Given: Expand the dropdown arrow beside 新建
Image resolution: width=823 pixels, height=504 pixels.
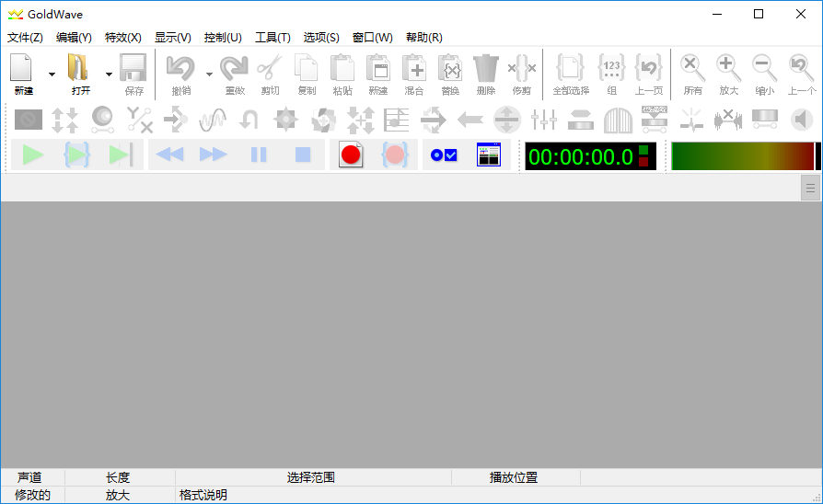Looking at the screenshot, I should pyautogui.click(x=52, y=74).
